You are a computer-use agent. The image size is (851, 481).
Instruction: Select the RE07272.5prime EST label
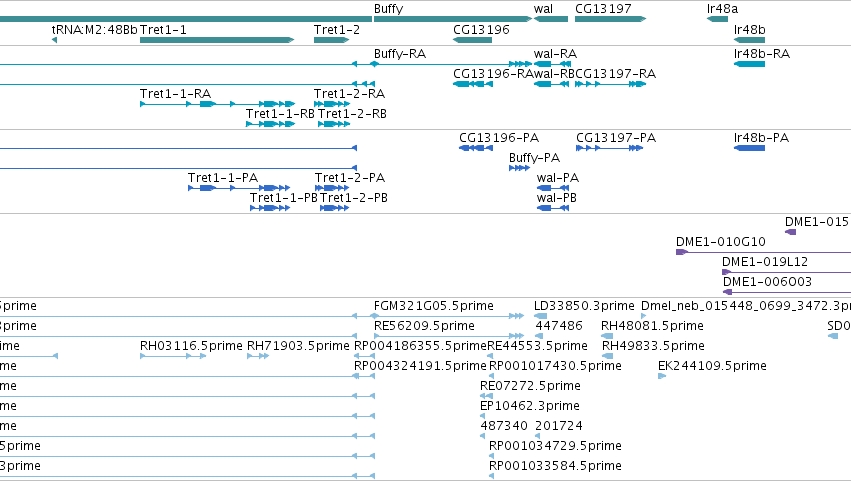point(530,386)
